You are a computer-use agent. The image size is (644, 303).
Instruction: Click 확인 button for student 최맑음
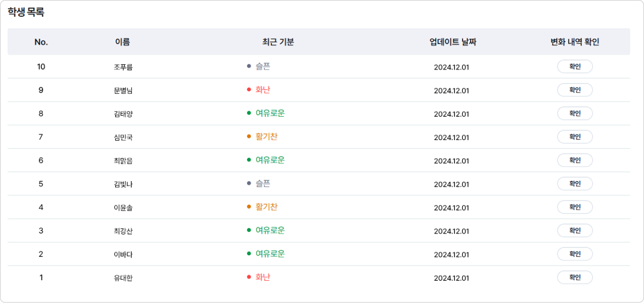pos(574,160)
